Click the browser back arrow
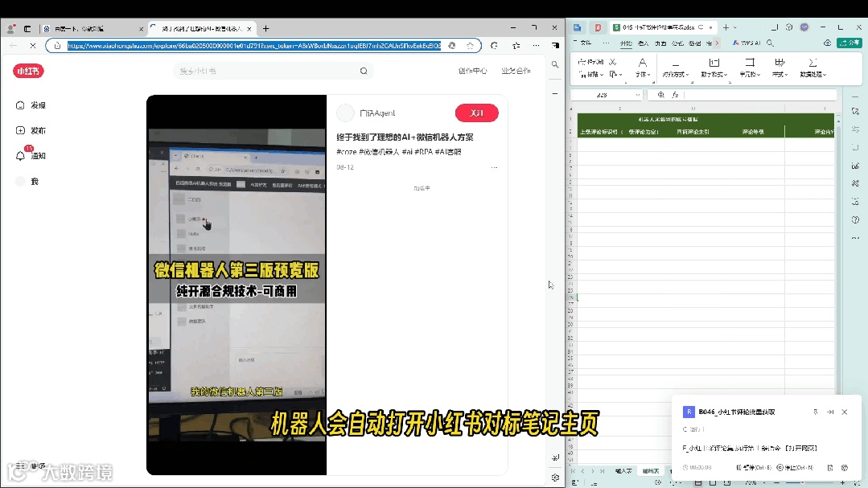Image resolution: width=868 pixels, height=488 pixels. pos(14,45)
